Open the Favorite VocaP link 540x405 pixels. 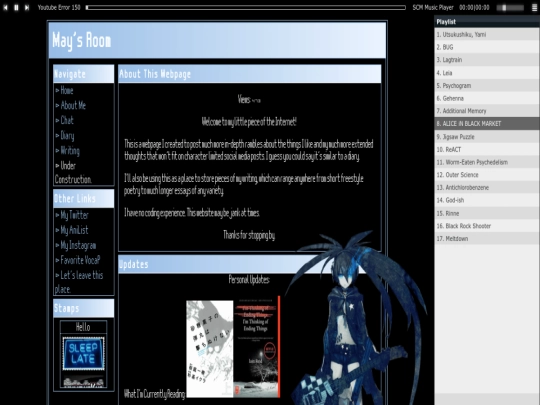(80, 260)
